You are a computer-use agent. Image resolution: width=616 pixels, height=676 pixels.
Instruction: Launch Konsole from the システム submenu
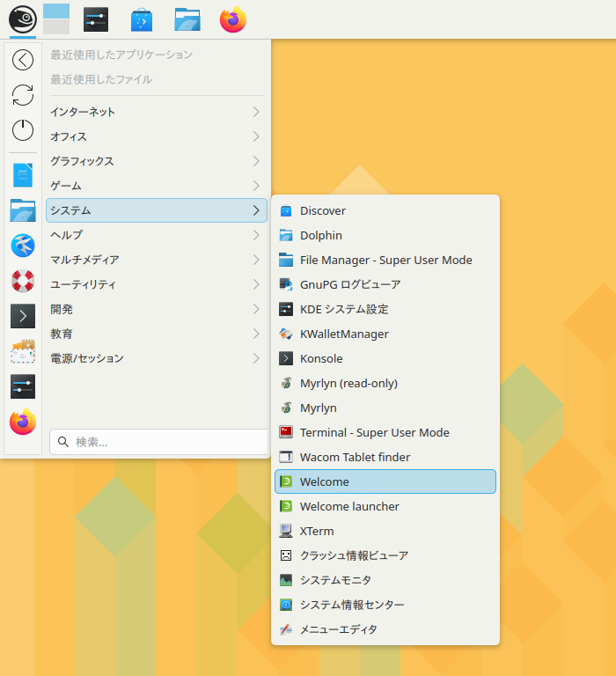pyautogui.click(x=385, y=358)
